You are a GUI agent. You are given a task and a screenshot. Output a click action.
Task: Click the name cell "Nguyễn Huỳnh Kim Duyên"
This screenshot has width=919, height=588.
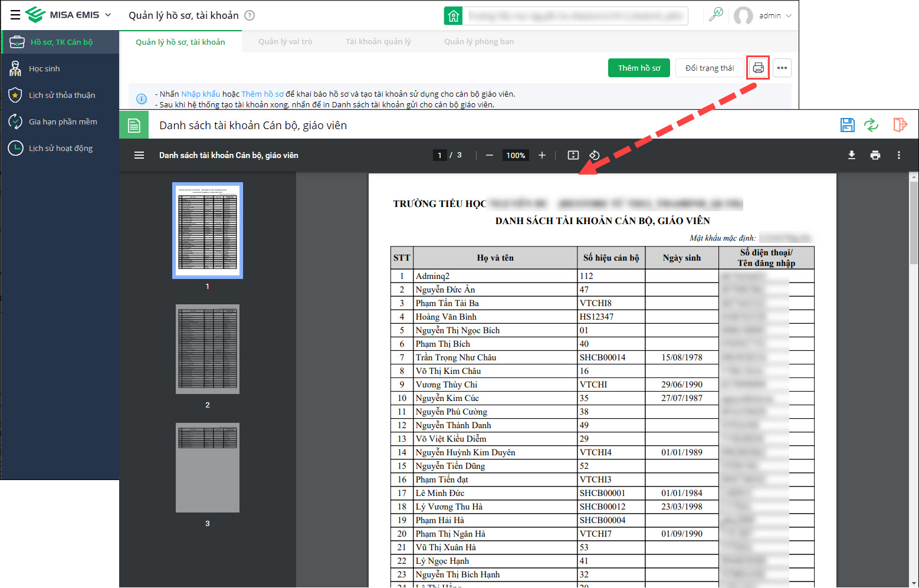click(x=495, y=452)
